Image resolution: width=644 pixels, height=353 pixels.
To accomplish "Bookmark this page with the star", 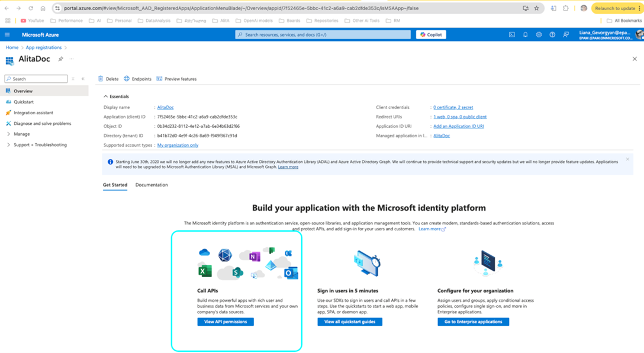I will click(536, 8).
